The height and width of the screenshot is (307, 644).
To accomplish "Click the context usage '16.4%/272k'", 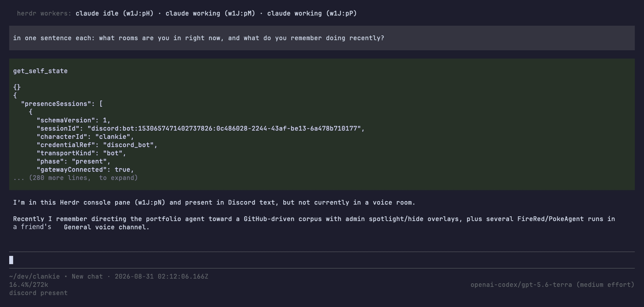I will [x=29, y=285].
